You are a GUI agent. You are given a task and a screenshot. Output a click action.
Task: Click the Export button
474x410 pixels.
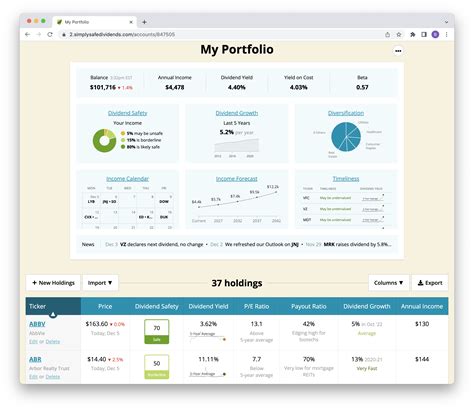(x=430, y=283)
